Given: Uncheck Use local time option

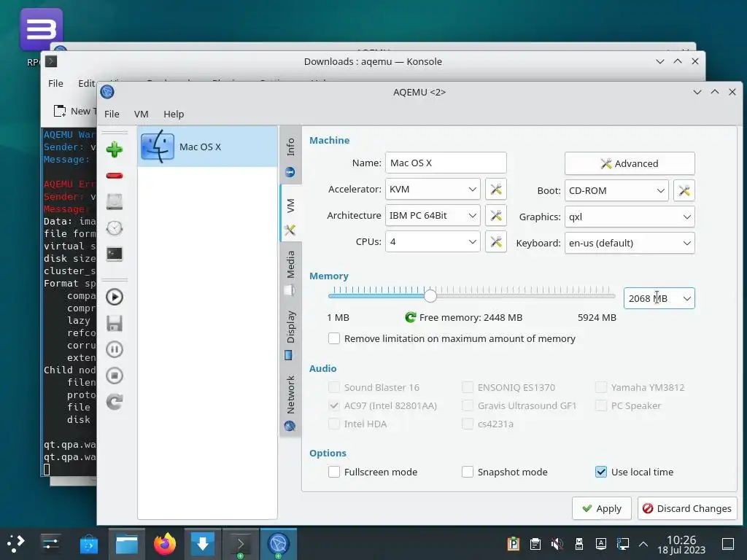Looking at the screenshot, I should 601,472.
